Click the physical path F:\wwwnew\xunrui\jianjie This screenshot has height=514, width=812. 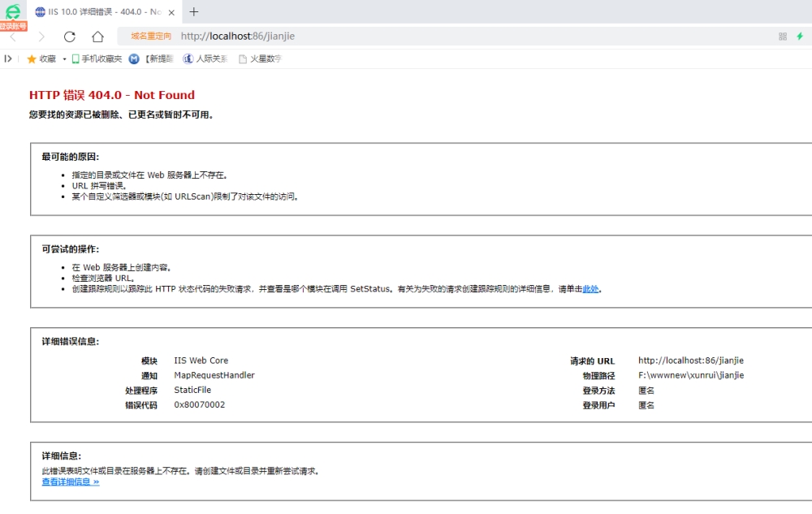coord(691,375)
